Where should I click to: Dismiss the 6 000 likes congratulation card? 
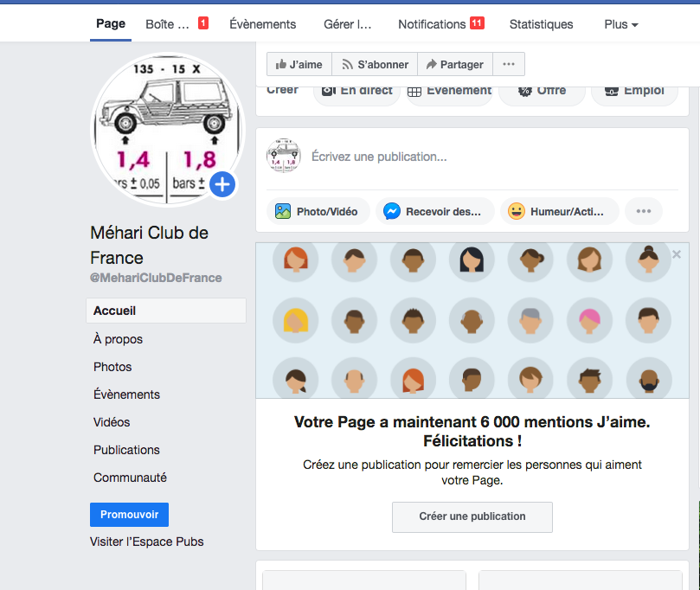point(677,254)
